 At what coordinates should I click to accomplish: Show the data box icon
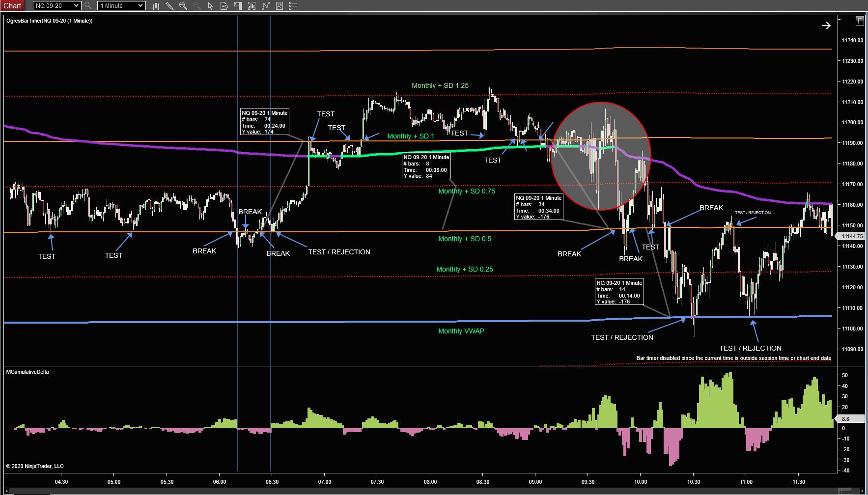[x=224, y=6]
